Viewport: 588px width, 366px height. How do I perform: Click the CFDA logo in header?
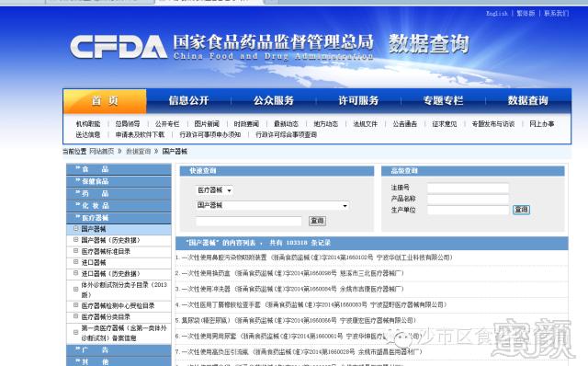119,47
